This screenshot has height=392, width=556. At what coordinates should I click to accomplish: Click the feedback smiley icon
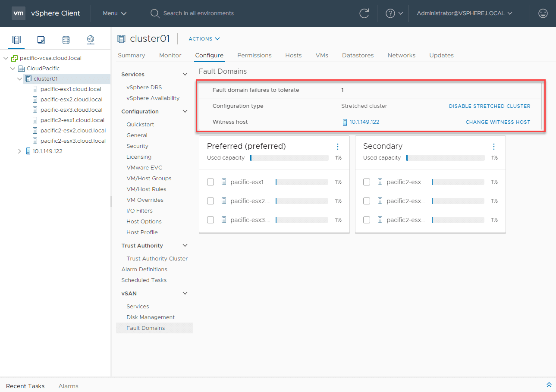(x=543, y=13)
